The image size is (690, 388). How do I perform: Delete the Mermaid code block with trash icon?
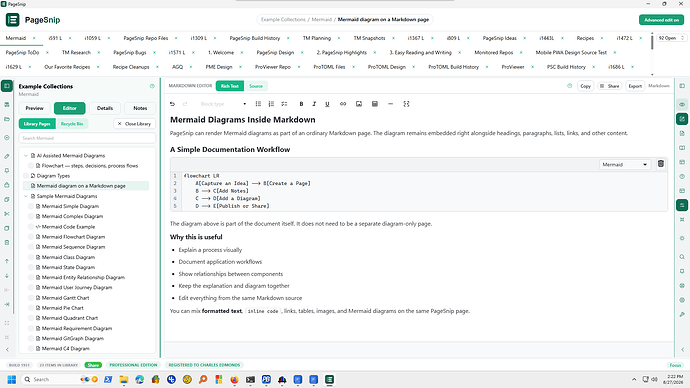[661, 164]
